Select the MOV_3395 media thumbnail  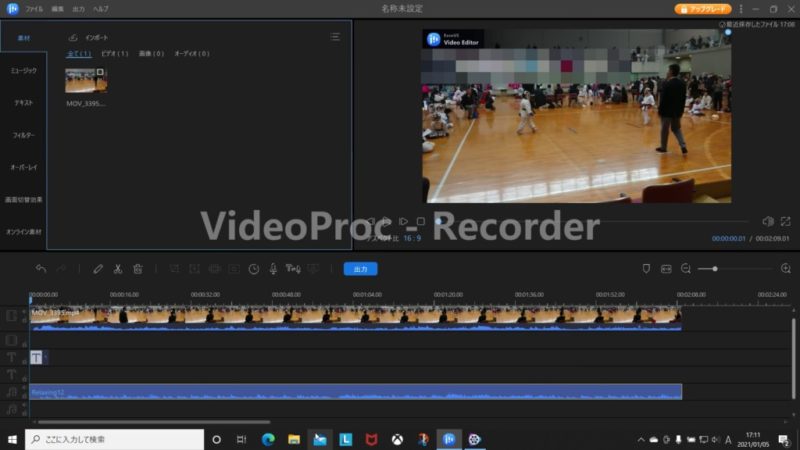click(86, 80)
